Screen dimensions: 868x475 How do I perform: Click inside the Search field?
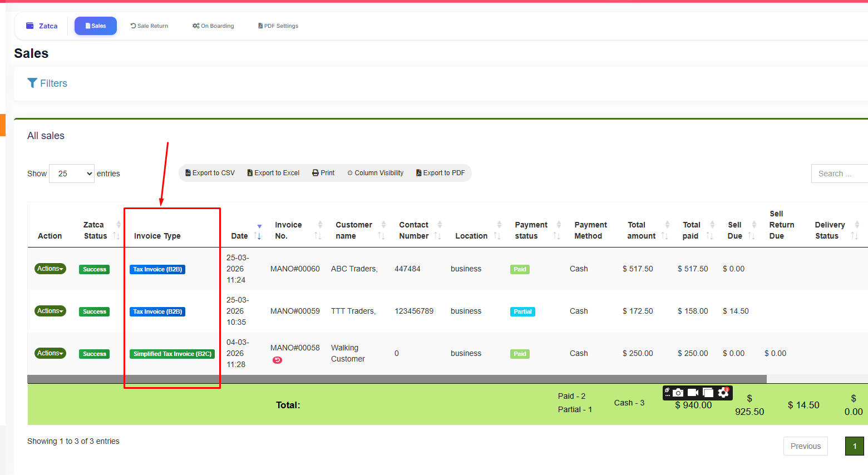pyautogui.click(x=840, y=173)
